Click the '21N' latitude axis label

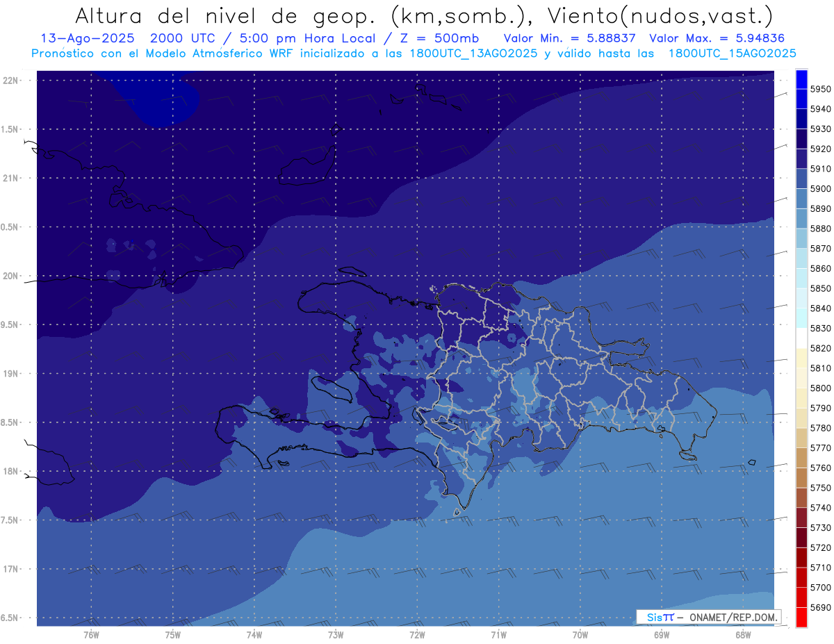tap(10, 178)
